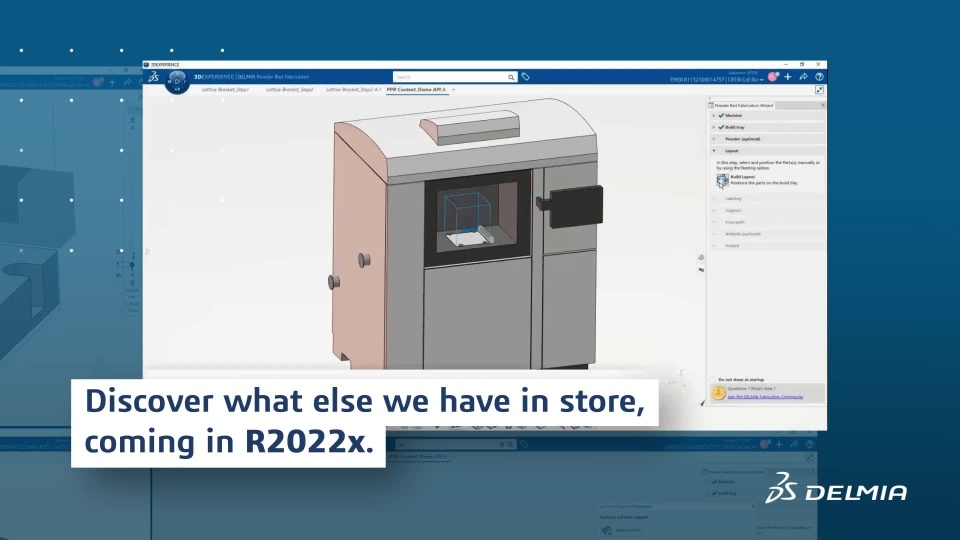This screenshot has height=540, width=960.
Task: Click the Join the DELMIA Fabrication Community link
Action: [765, 397]
